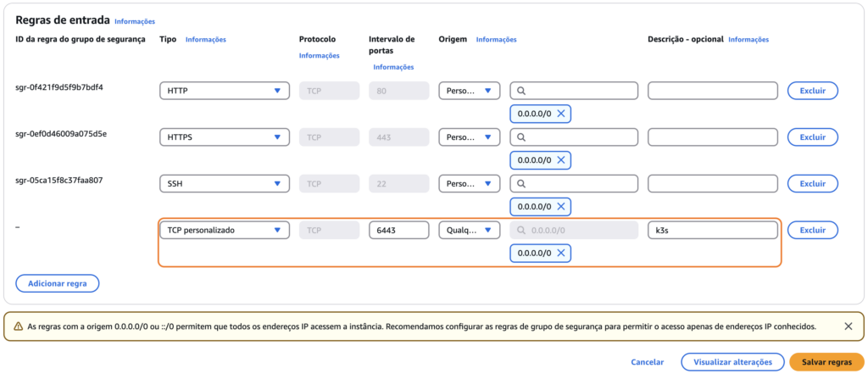
Task: Remove 0.0.0.0/0 chip from SSH rule
Action: pyautogui.click(x=561, y=207)
